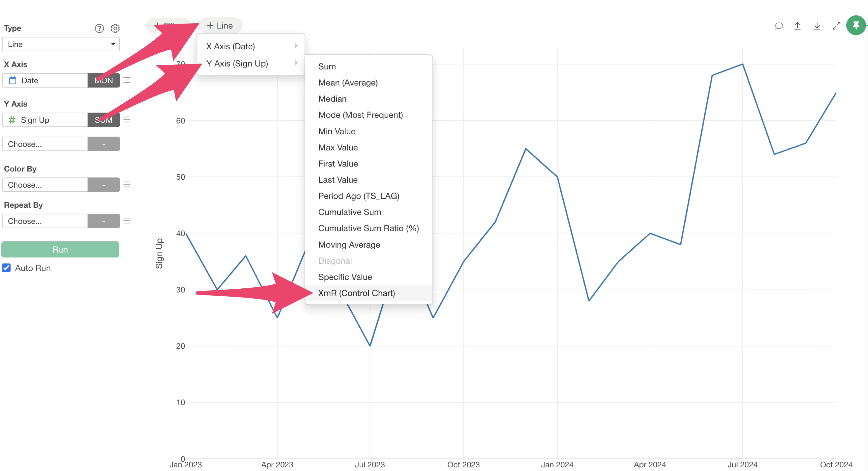Click the second Y Axis Choose field
Viewport: 868px width, 471px height.
tap(45, 144)
